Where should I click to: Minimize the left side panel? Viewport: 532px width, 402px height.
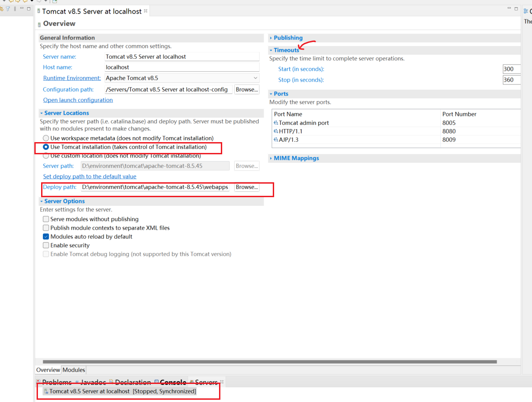click(22, 8)
